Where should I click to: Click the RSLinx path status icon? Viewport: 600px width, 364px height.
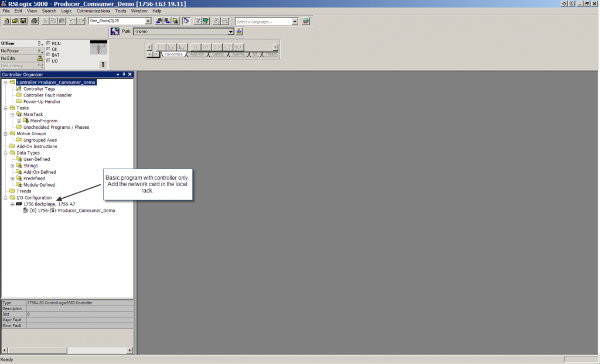[x=115, y=32]
